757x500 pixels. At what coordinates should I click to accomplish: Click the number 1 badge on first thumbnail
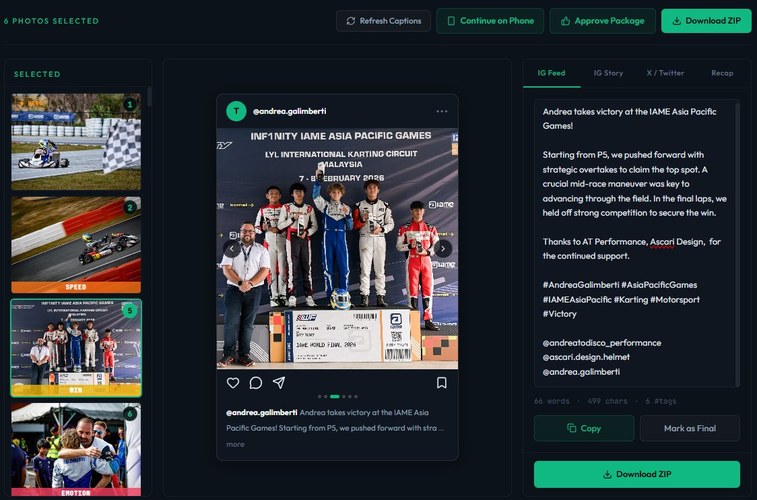pos(129,104)
